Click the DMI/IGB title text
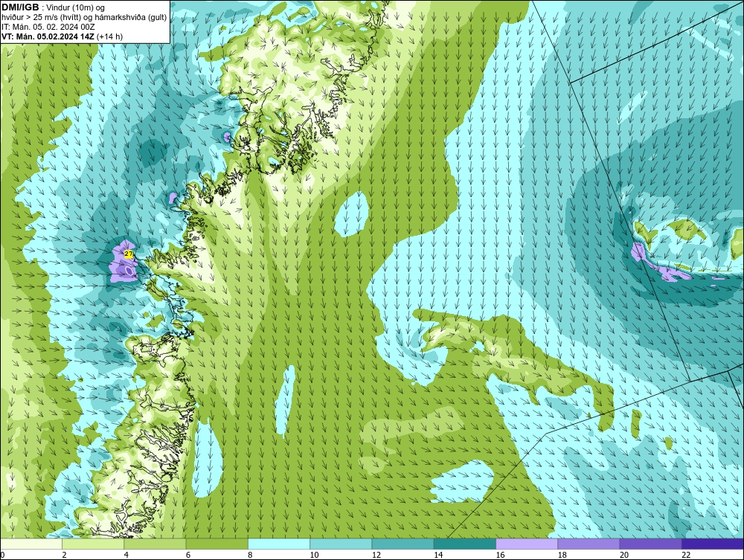This screenshot has height=560, width=744. pos(20,7)
